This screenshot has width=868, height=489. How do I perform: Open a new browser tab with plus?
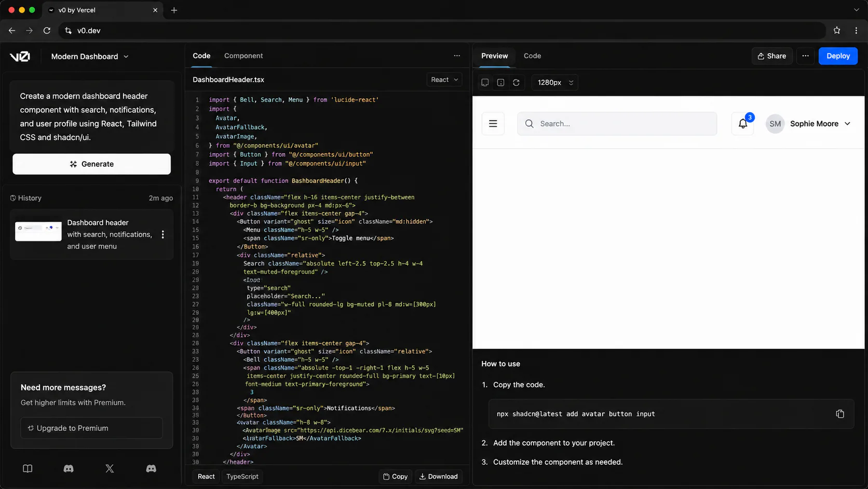coord(174,10)
